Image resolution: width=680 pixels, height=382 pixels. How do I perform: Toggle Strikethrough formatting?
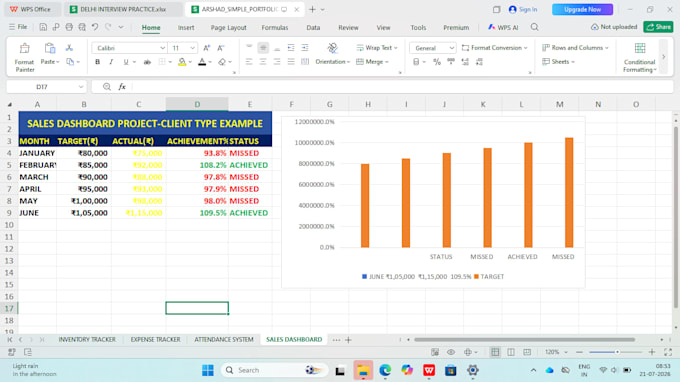147,62
